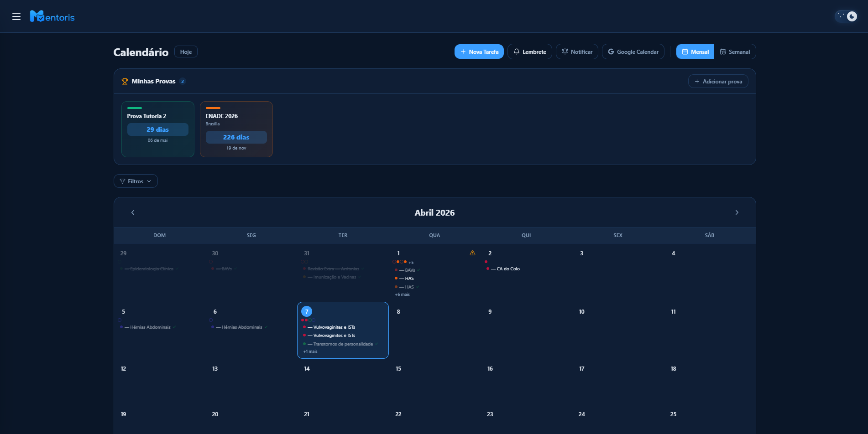
Task: Expand '+1 mais' on April 7
Action: click(310, 351)
